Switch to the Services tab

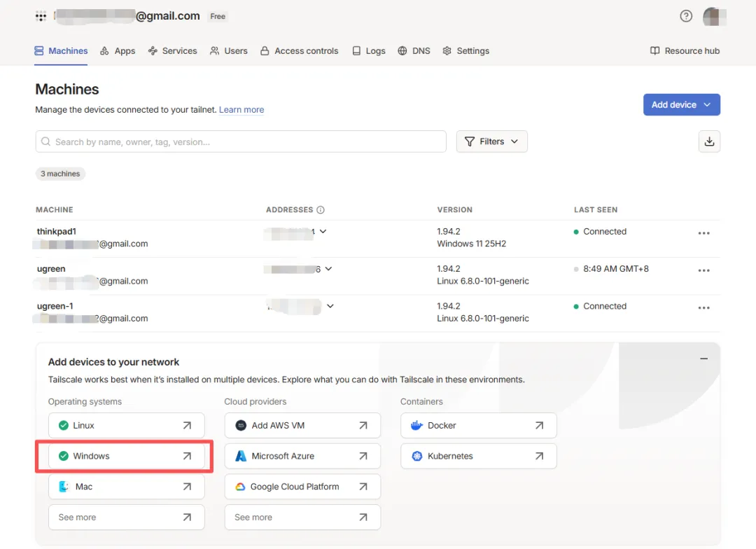click(173, 50)
